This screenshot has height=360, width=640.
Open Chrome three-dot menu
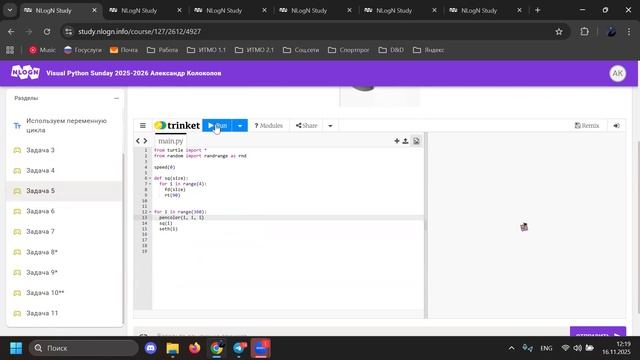(629, 32)
